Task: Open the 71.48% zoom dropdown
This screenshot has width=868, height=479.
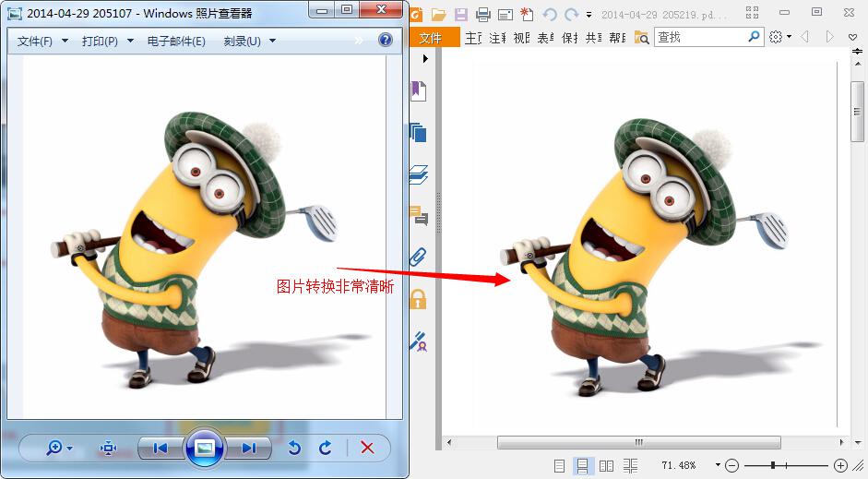Action: click(x=718, y=465)
